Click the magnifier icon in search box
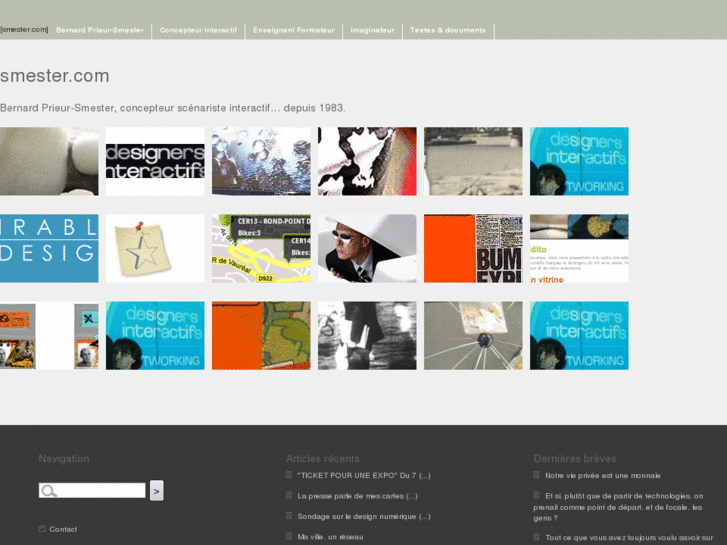 pos(48,491)
